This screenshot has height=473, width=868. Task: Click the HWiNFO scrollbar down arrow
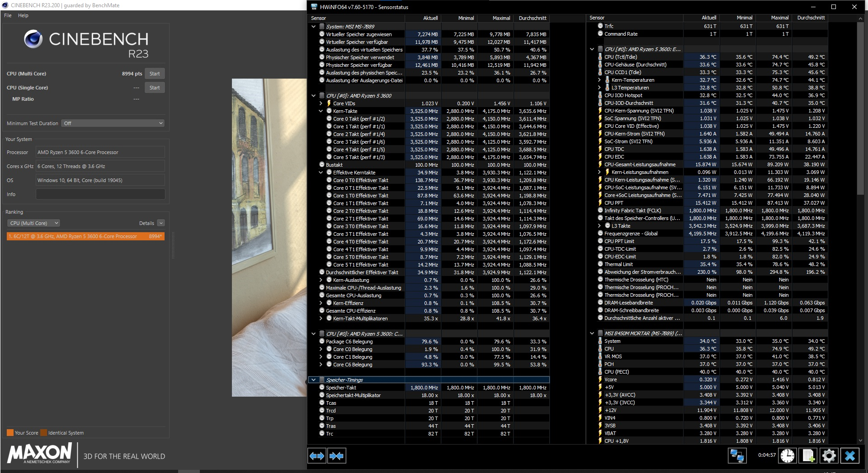[x=860, y=440]
